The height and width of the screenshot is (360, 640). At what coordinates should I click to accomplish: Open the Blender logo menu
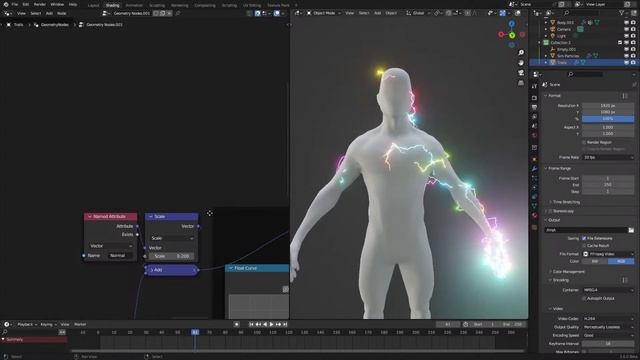[x=6, y=4]
